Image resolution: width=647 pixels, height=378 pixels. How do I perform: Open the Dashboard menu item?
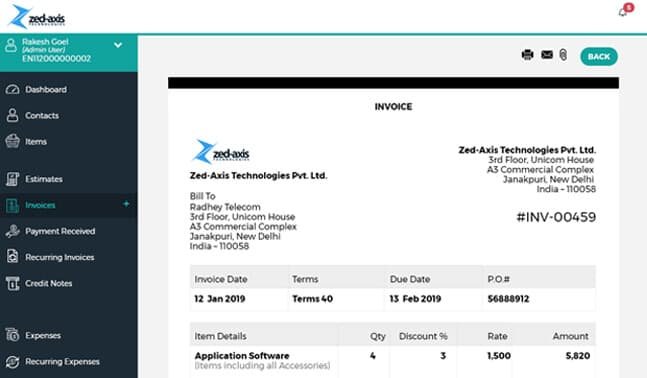coord(46,90)
